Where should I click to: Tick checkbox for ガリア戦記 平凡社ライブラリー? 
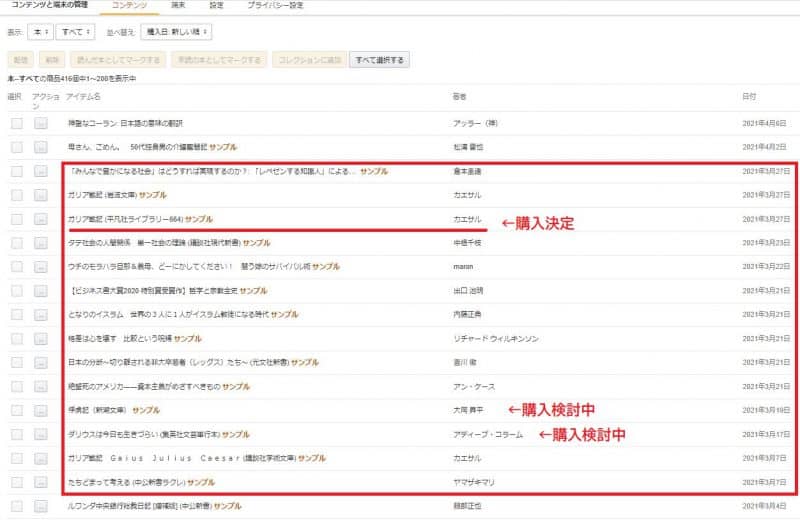[x=16, y=219]
